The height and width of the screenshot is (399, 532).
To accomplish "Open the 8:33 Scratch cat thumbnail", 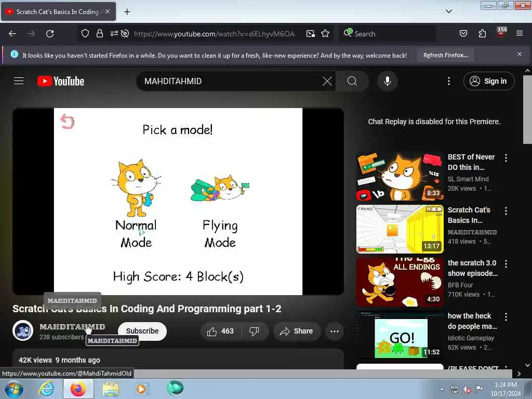I will 400,177.
